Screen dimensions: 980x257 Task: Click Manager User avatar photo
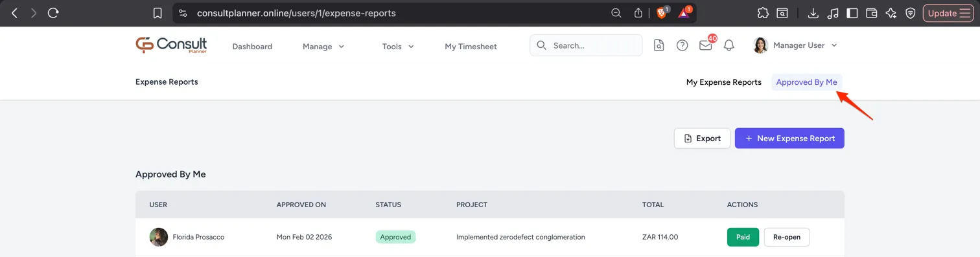[x=760, y=45]
